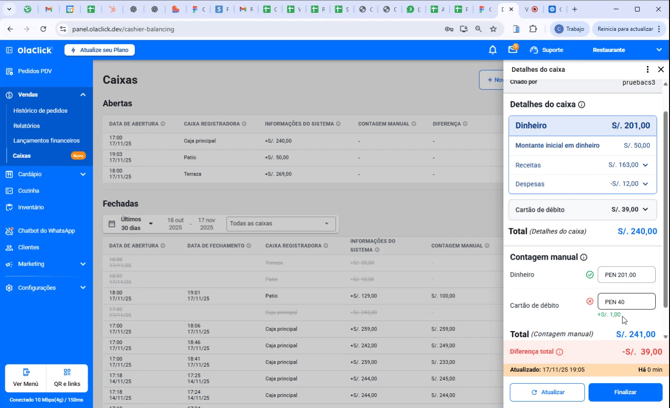Click the red error icon next to Cartão de débito

click(x=590, y=302)
